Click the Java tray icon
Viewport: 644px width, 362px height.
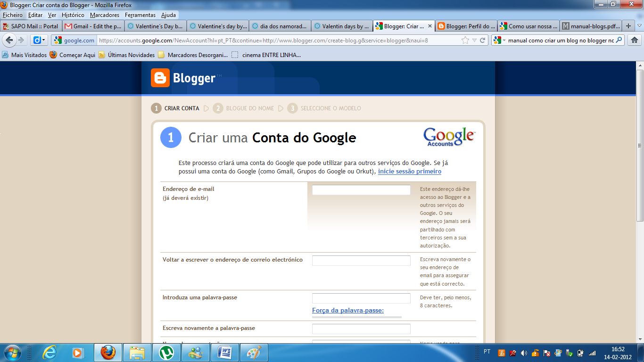[x=502, y=353]
